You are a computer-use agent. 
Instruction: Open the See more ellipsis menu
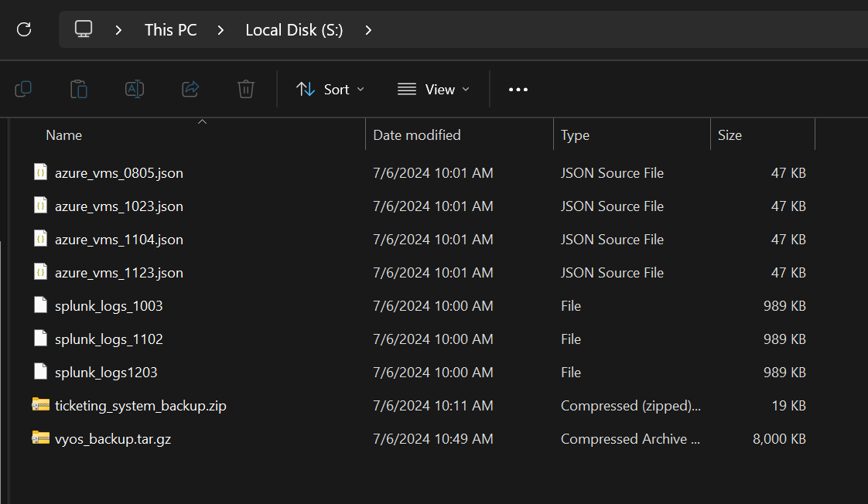[x=518, y=90]
